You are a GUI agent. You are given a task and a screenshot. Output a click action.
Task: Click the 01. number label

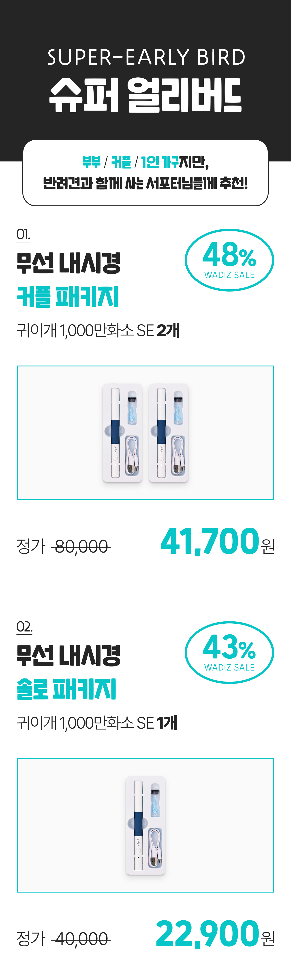23,235
